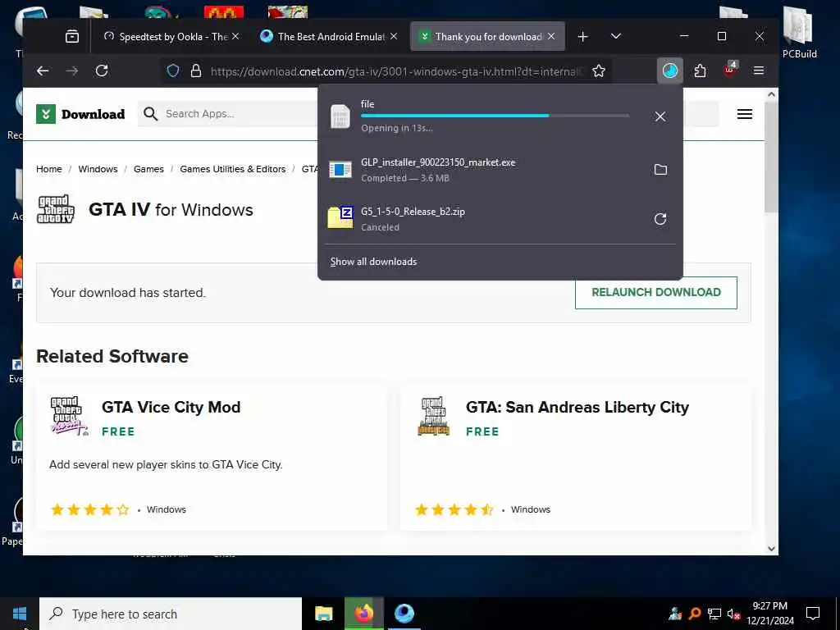Close the Thank you for downloading tab
This screenshot has width=840, height=630.
click(551, 36)
